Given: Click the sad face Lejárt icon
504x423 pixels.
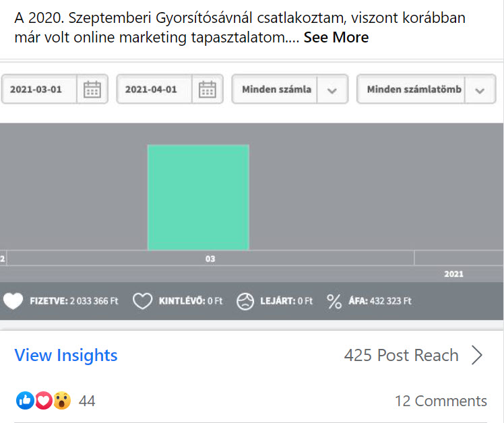Looking at the screenshot, I should [245, 302].
